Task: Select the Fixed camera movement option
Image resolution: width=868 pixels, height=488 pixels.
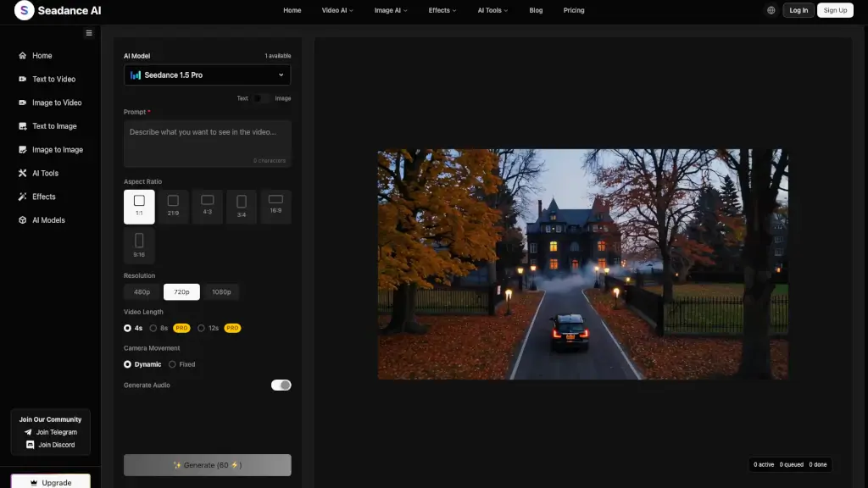Action: coord(182,364)
